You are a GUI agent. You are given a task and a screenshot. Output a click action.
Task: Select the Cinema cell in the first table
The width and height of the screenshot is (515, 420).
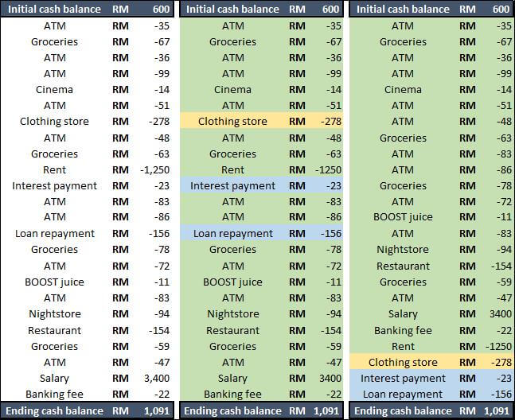pos(54,90)
